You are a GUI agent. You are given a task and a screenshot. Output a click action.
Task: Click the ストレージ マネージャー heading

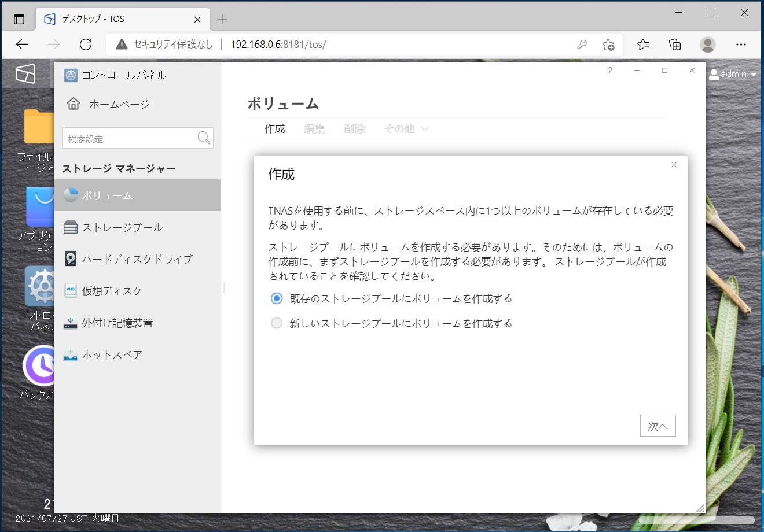119,168
